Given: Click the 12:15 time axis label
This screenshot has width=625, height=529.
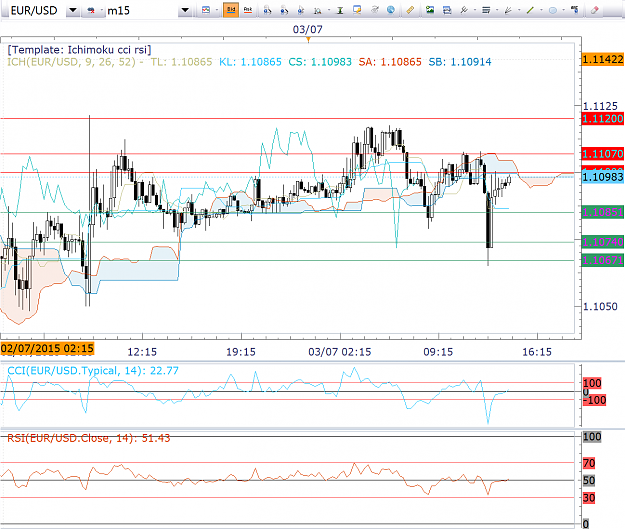Looking at the screenshot, I should (x=142, y=352).
